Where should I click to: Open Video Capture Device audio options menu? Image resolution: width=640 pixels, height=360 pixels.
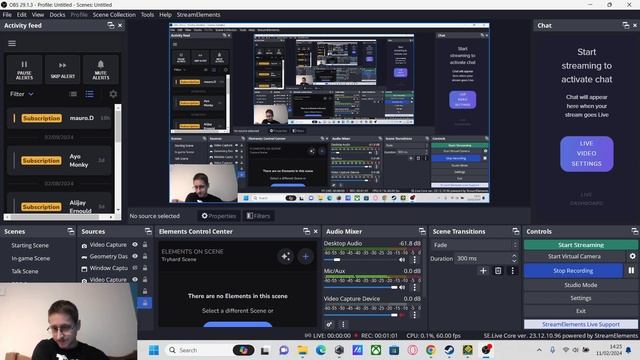[x=415, y=315]
